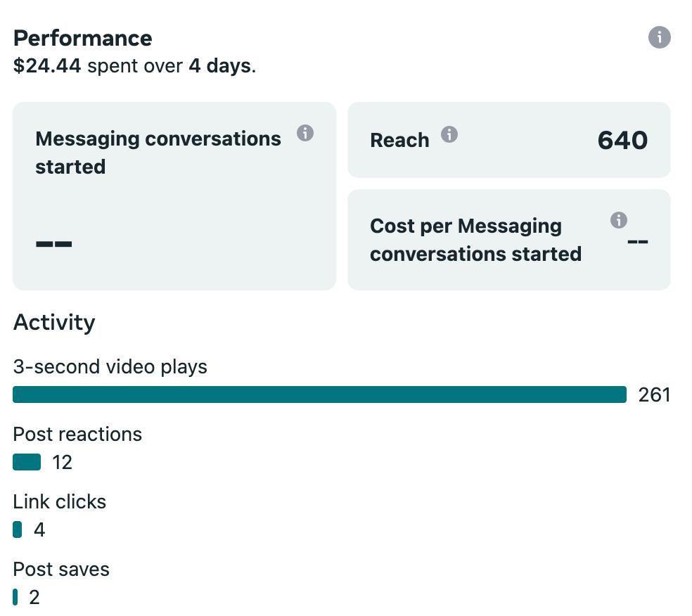Click the Messaging conversations started card title
The image size is (692, 616).
coord(158,153)
